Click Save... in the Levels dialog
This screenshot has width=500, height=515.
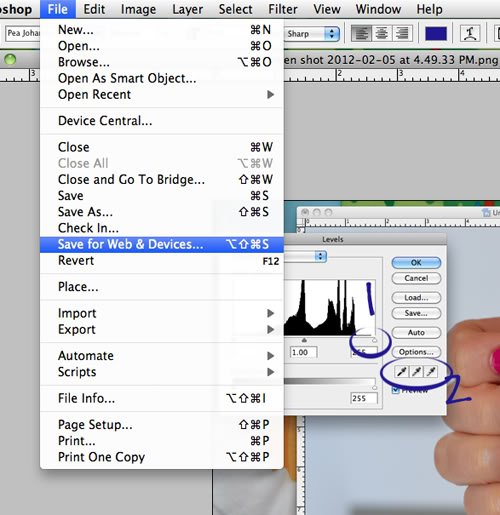pos(416,313)
